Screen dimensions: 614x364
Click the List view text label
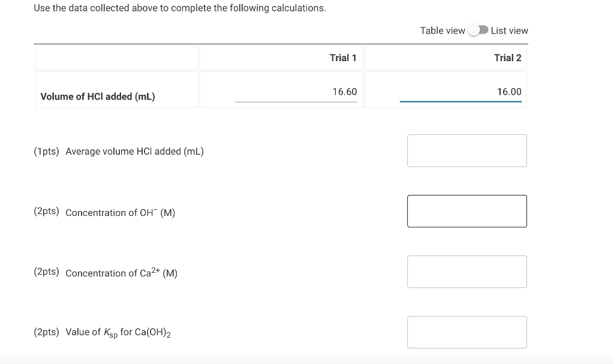[x=508, y=31]
